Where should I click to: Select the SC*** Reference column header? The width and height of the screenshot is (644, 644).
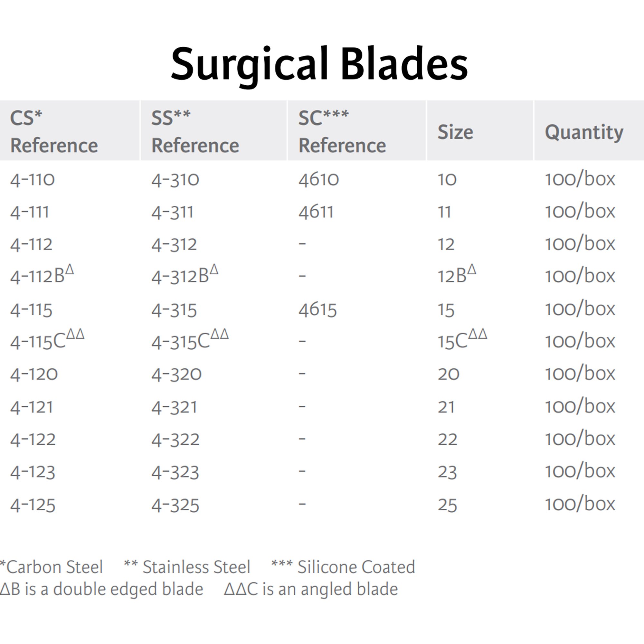coord(342,131)
